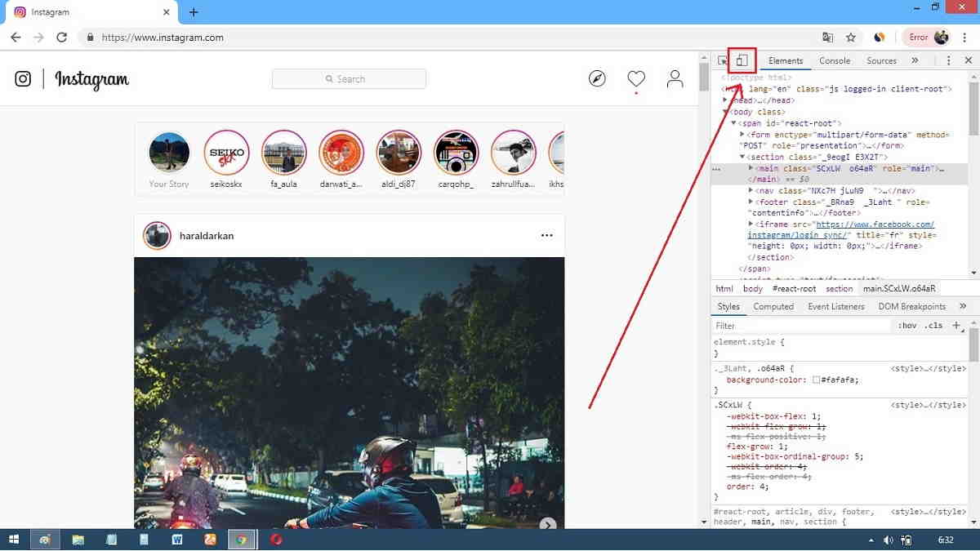
Task: Expand the footer _BRna9 node
Action: coord(751,202)
